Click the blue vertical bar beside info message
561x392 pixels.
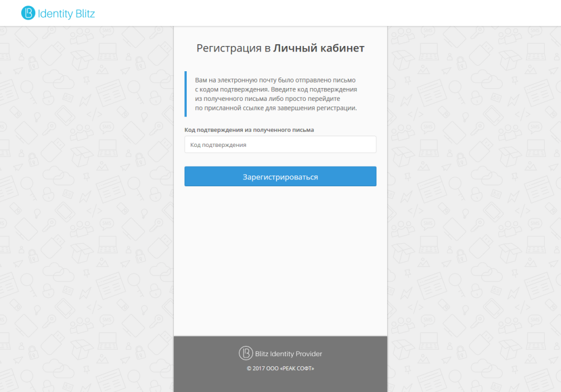tap(186, 94)
